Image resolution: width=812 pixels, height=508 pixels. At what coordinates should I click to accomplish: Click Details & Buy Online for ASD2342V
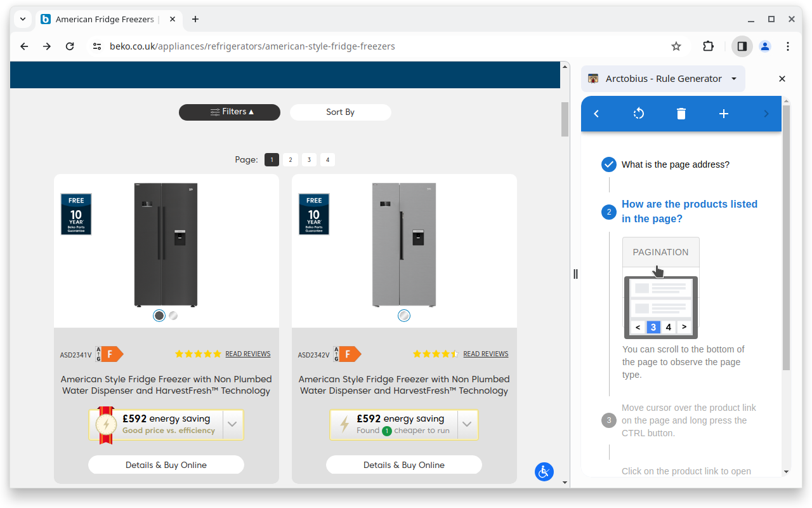tap(404, 465)
